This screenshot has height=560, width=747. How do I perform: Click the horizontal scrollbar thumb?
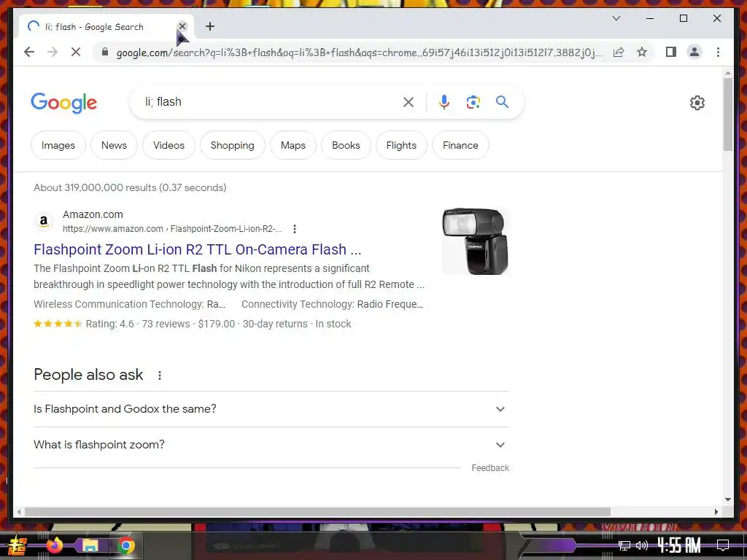(318, 512)
